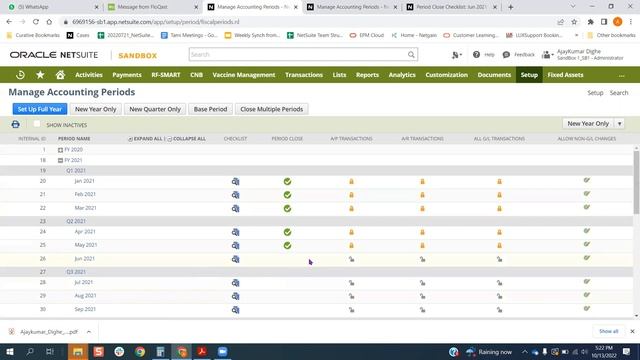Bookmark this page with the star icon
This screenshot has height=360, width=640.
point(574,22)
